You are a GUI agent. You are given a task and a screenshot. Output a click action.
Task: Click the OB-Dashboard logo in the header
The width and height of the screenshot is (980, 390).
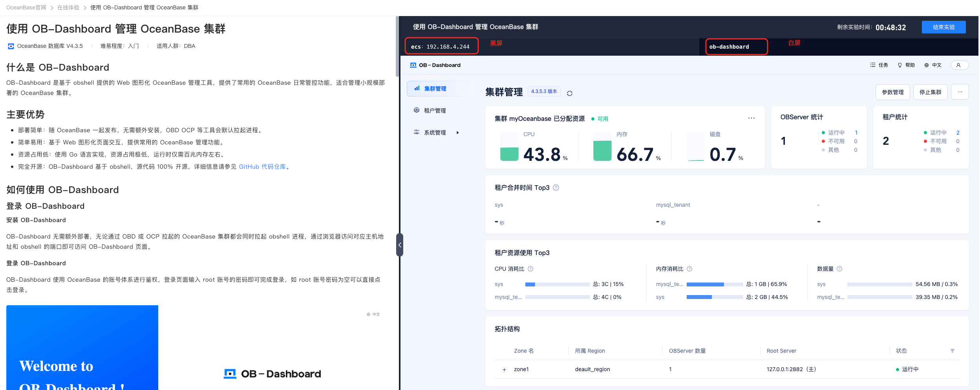435,65
